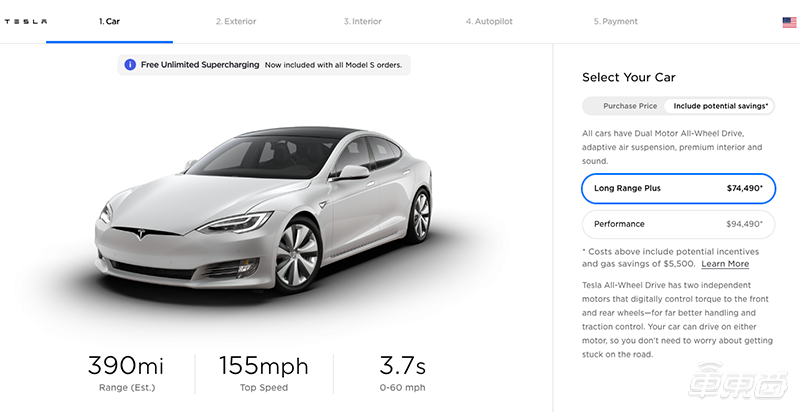This screenshot has height=412, width=800.
Task: Select the Long Range Plus model
Action: (x=678, y=188)
